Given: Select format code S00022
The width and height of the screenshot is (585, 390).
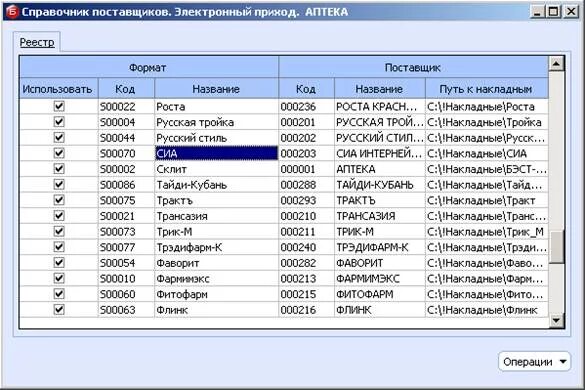Looking at the screenshot, I should [126, 107].
